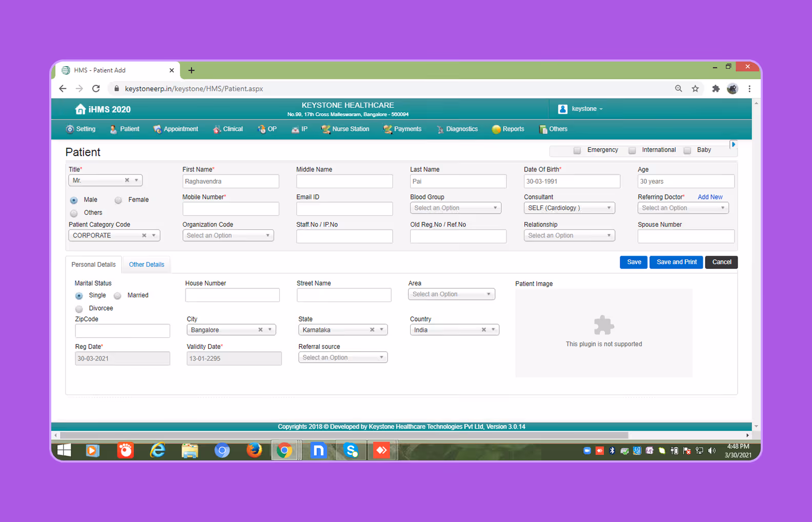Image resolution: width=812 pixels, height=522 pixels.
Task: Click the Google Chrome taskbar icon
Action: (x=285, y=450)
